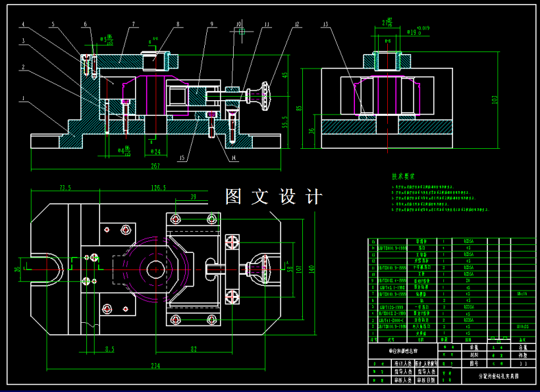Screen dimensions: 540x392
Task: Click the 126.5 dimension in plan view
Action: tap(159, 188)
